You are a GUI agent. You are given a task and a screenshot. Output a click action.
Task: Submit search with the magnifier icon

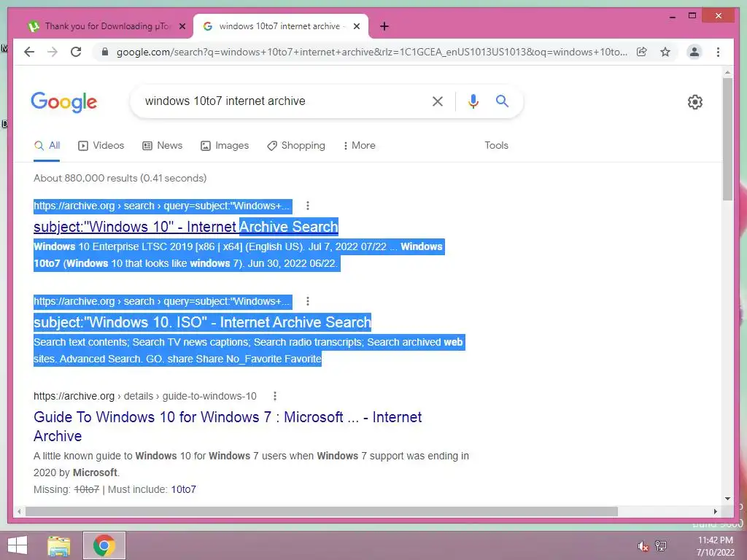tap(502, 101)
